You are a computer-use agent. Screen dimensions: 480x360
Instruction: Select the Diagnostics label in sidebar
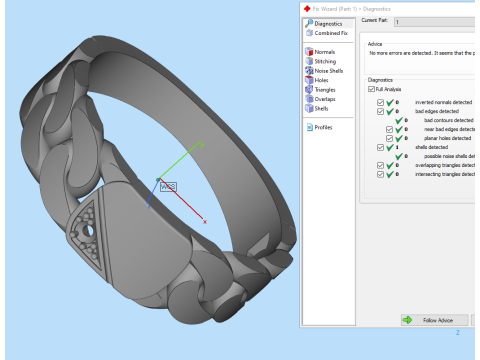(328, 24)
